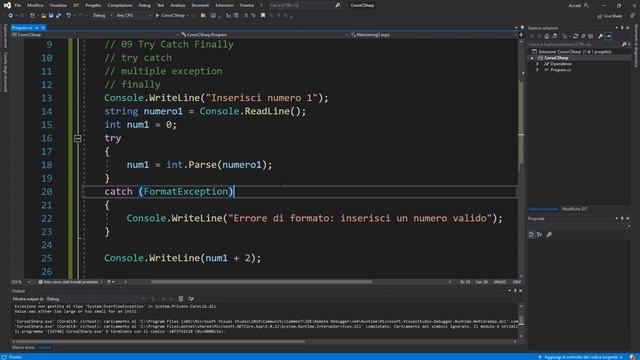Click categorized view icon in Properties panel
The image size is (640, 360).
click(x=531, y=235)
